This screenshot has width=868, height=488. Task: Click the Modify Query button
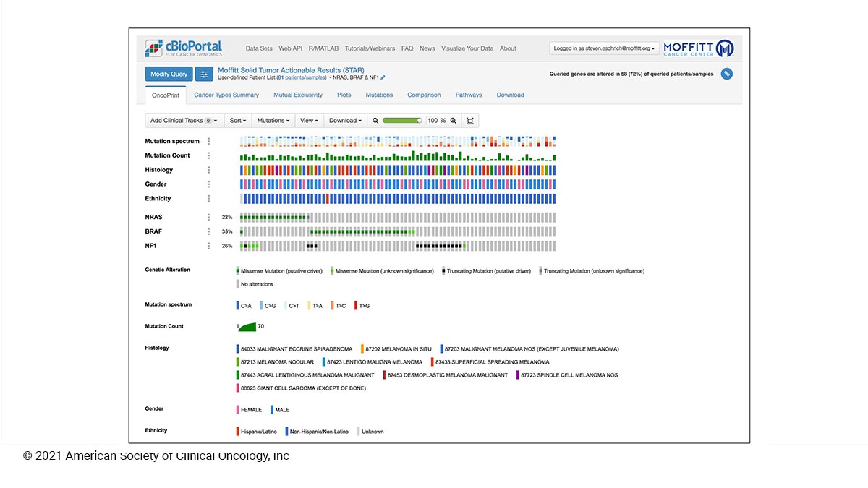168,74
